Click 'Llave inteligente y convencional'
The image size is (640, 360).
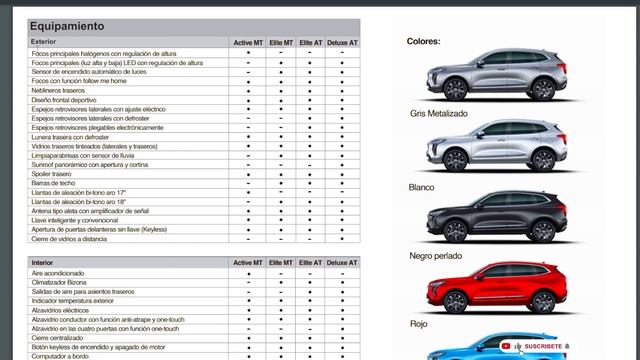pos(75,220)
